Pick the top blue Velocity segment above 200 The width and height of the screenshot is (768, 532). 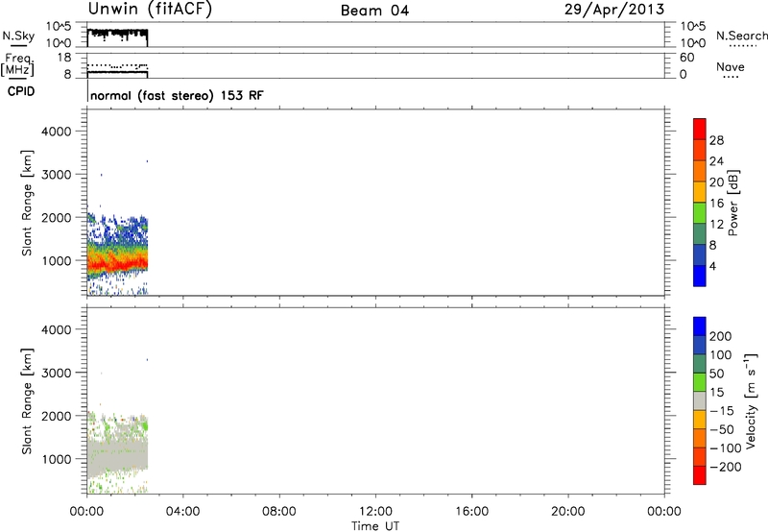700,326
